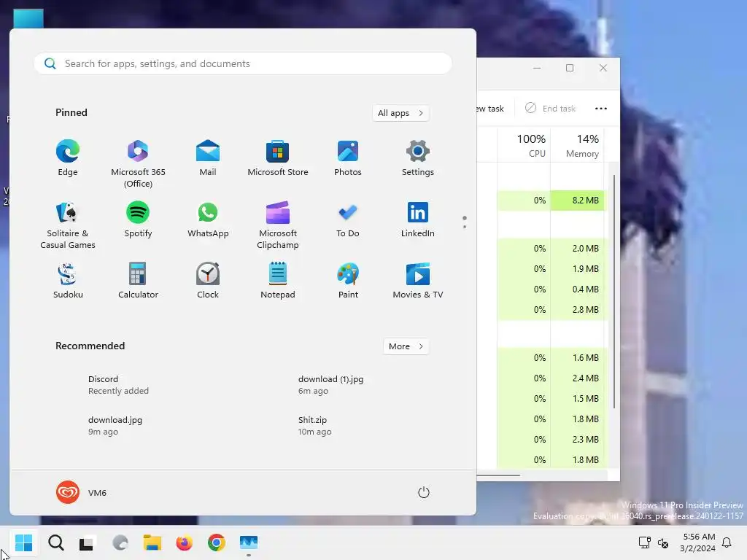The width and height of the screenshot is (747, 560).
Task: Launch Solitaire & Casual Games
Action: (68, 226)
